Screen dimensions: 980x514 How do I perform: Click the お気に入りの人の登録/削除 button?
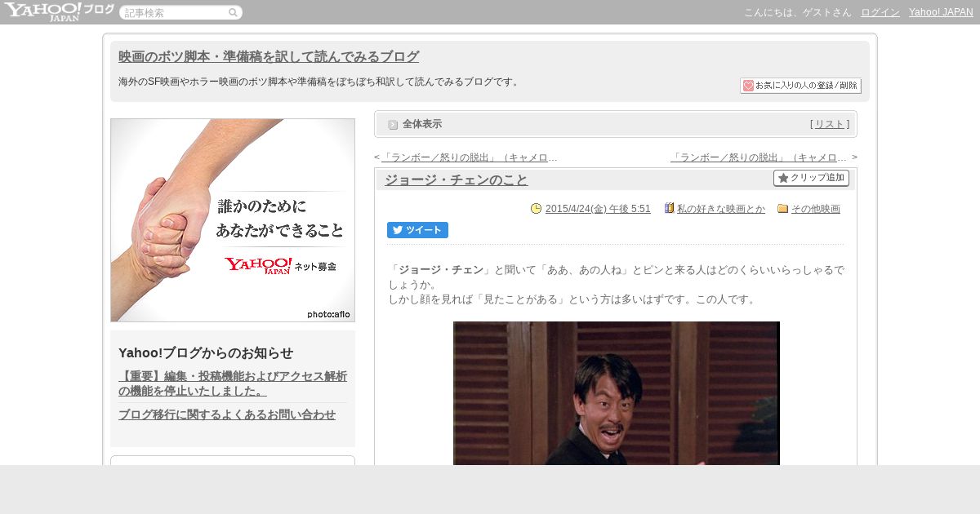point(800,86)
